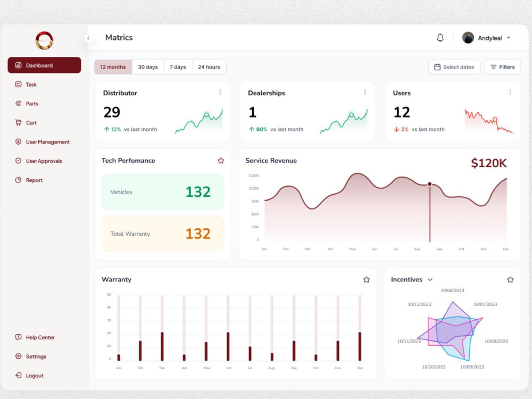This screenshot has height=399, width=532.
Task: Open the notifications bell
Action: (440, 38)
